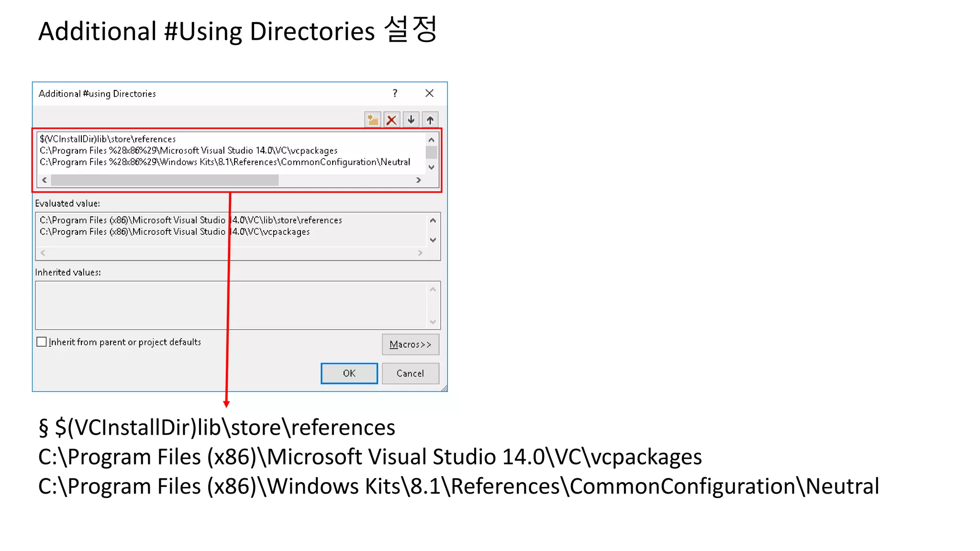
Task: Click Evaluated value scroll-up arrow
Action: point(433,220)
